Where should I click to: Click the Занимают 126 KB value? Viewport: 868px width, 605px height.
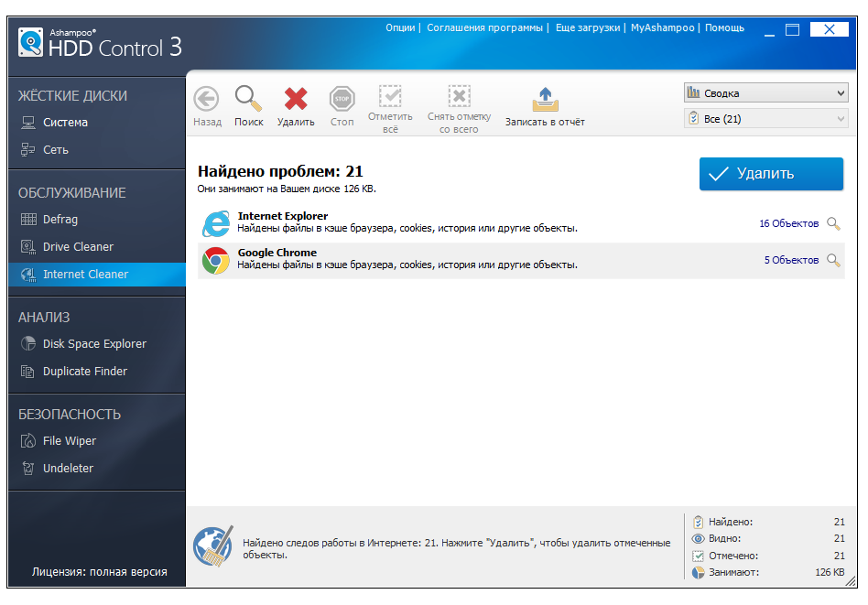pos(830,572)
